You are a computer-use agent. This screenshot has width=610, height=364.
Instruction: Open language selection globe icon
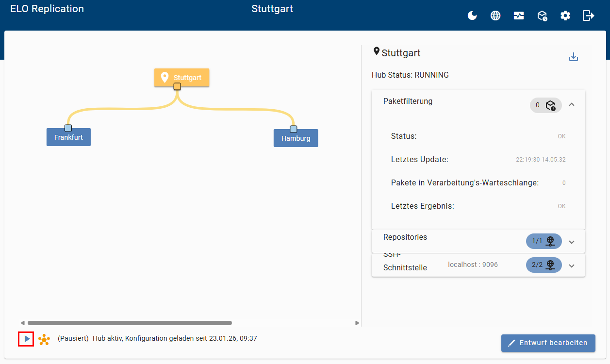[x=495, y=16]
